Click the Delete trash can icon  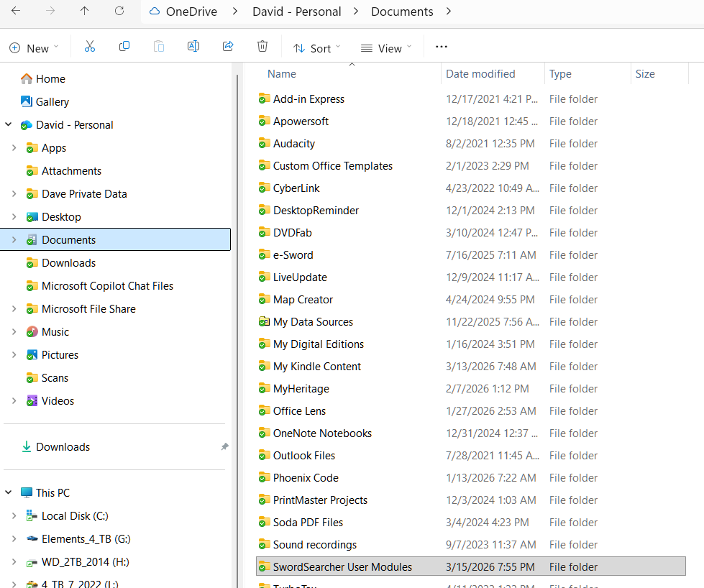(262, 46)
